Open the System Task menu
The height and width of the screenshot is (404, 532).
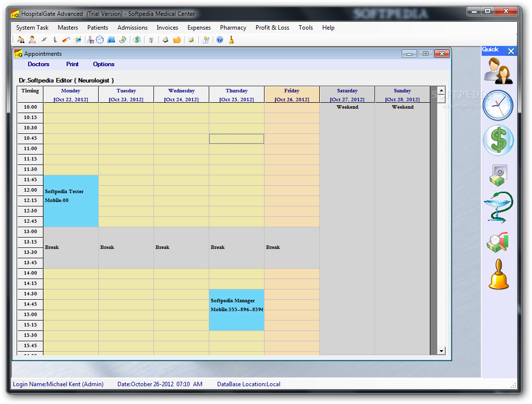pos(32,28)
